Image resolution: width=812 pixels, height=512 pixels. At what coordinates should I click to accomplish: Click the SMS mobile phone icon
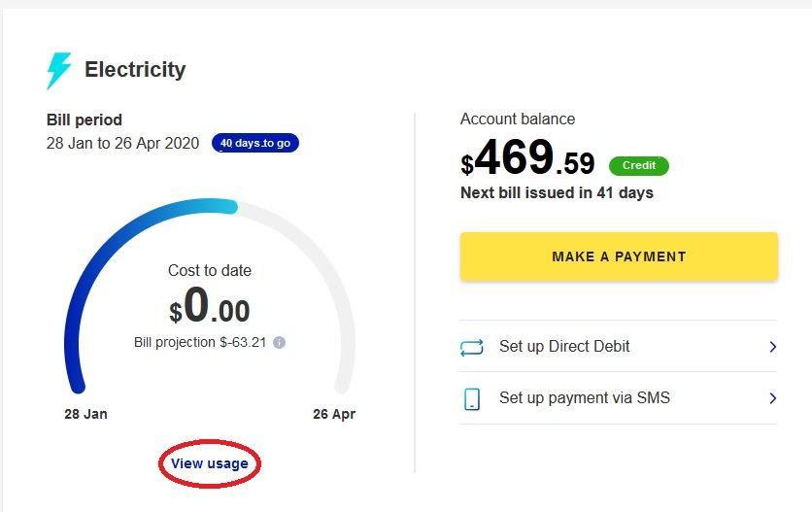[x=471, y=398]
